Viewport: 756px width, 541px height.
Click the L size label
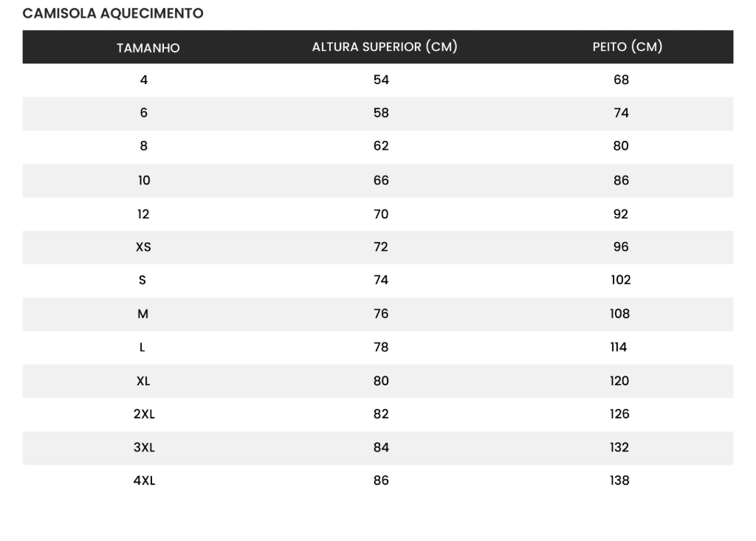[x=142, y=348]
